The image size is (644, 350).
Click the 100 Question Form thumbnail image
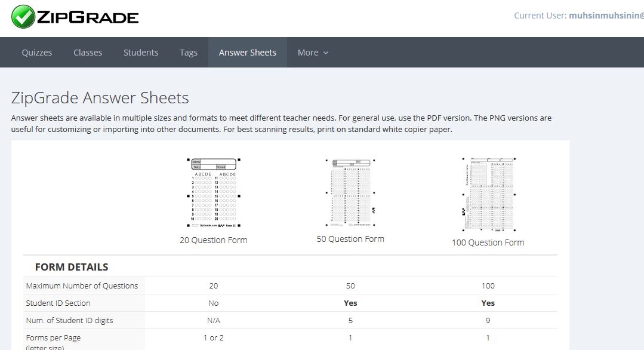(488, 195)
